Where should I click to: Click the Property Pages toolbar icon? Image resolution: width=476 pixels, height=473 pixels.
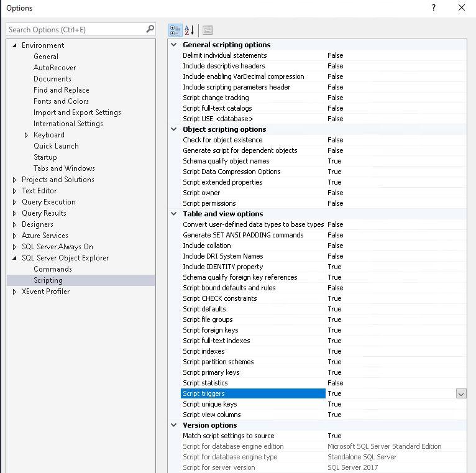[208, 30]
